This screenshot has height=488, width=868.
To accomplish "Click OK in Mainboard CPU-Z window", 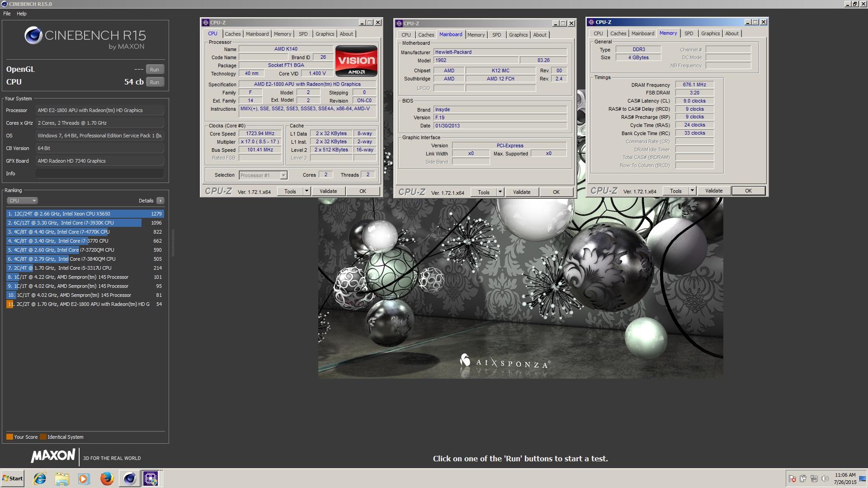I will pos(556,192).
